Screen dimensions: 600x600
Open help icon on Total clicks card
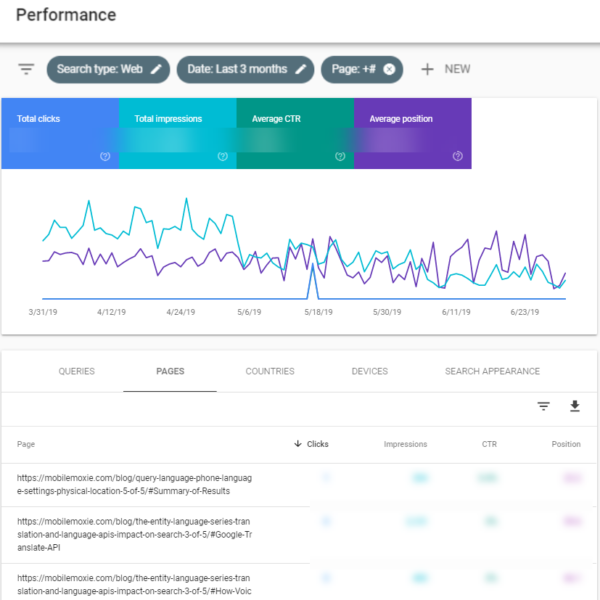click(x=105, y=156)
